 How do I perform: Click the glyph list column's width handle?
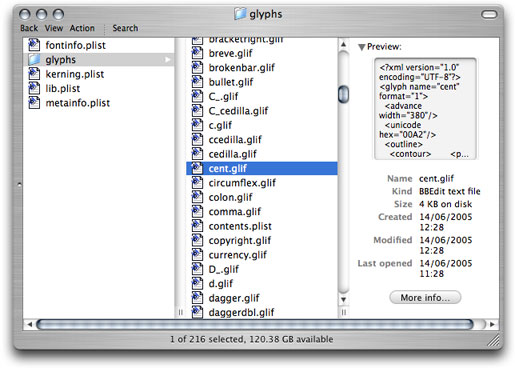coord(343,312)
